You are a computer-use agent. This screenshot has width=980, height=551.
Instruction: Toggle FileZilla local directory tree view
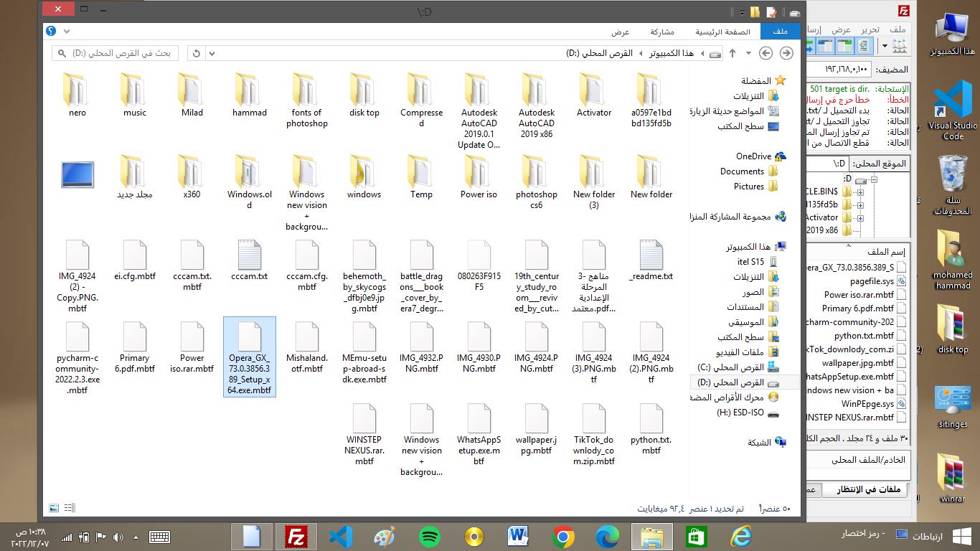point(845,46)
